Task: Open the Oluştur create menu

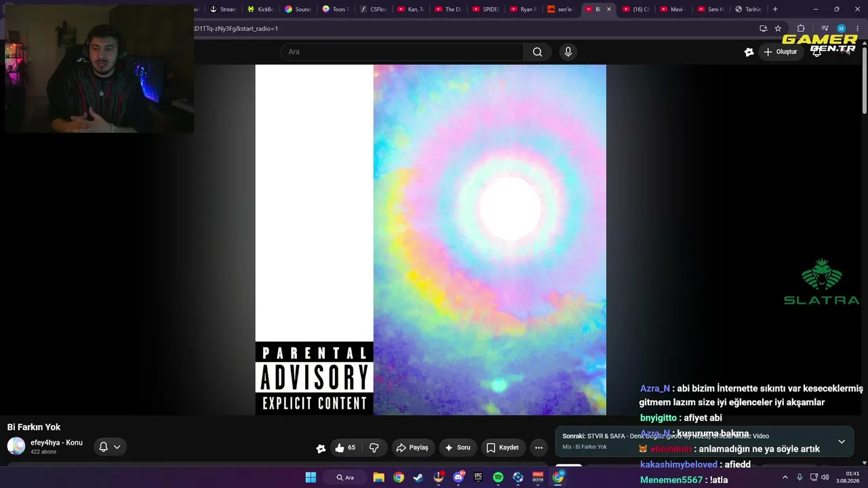Action: tap(780, 52)
